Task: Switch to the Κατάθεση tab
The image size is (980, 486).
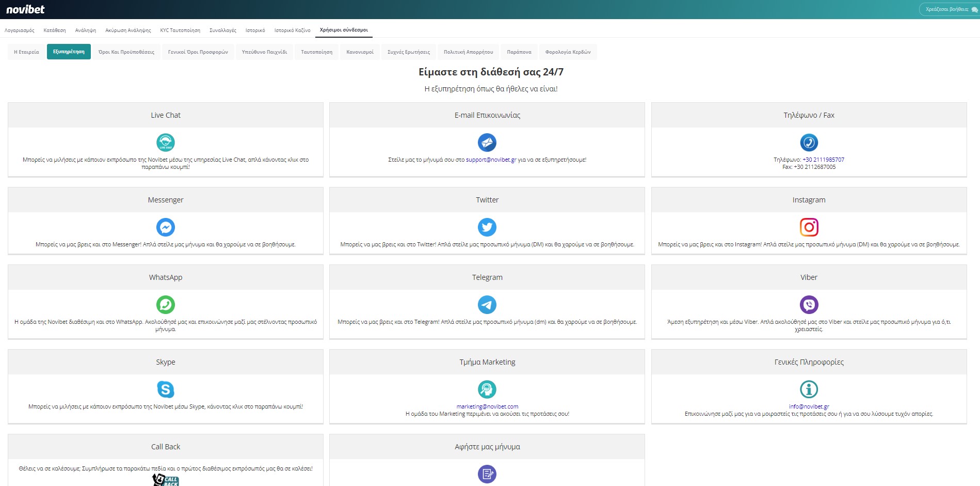Action: (55, 30)
